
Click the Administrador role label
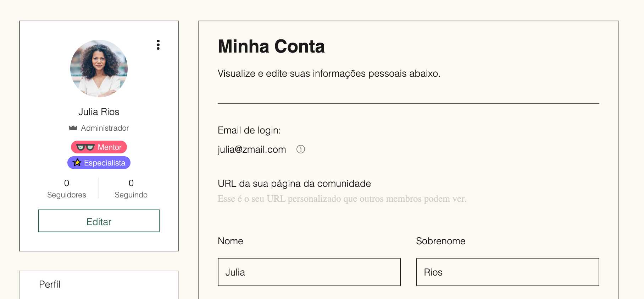(105, 128)
